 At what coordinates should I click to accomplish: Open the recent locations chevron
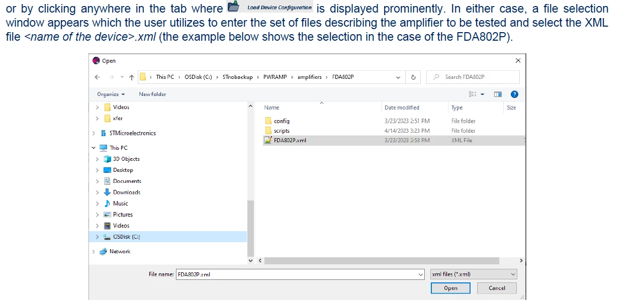point(122,77)
